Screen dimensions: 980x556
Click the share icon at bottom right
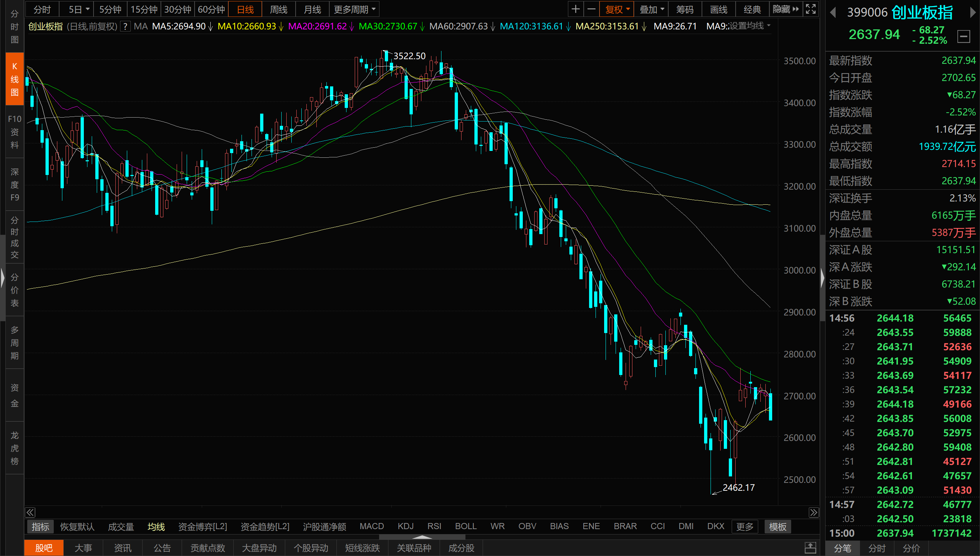point(810,548)
